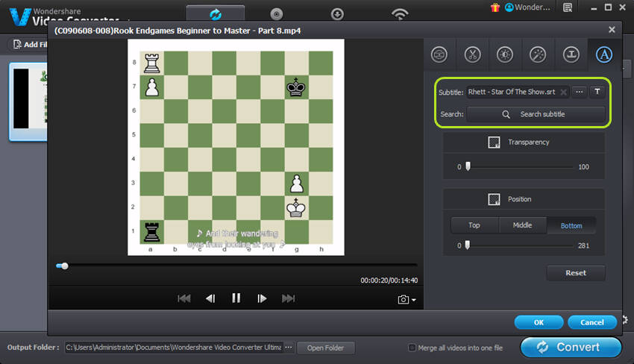Open the Burn disc tab in top bar
The width and height of the screenshot is (634, 364).
[276, 13]
